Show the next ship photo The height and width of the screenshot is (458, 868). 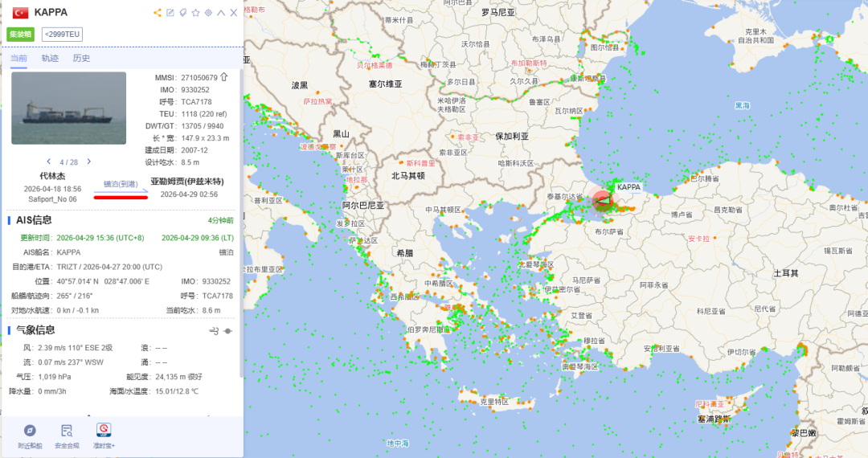tap(88, 162)
